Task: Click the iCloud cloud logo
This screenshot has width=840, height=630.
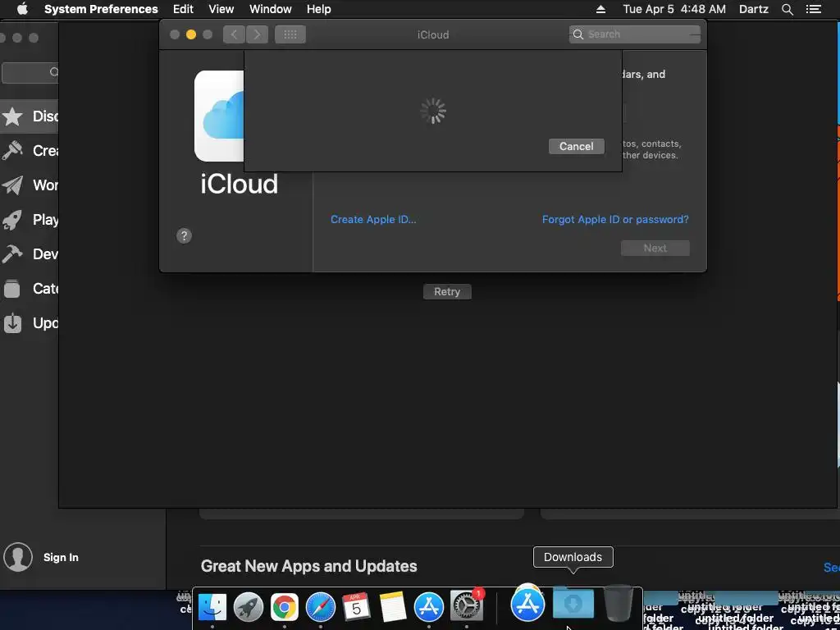Action: tap(219, 116)
